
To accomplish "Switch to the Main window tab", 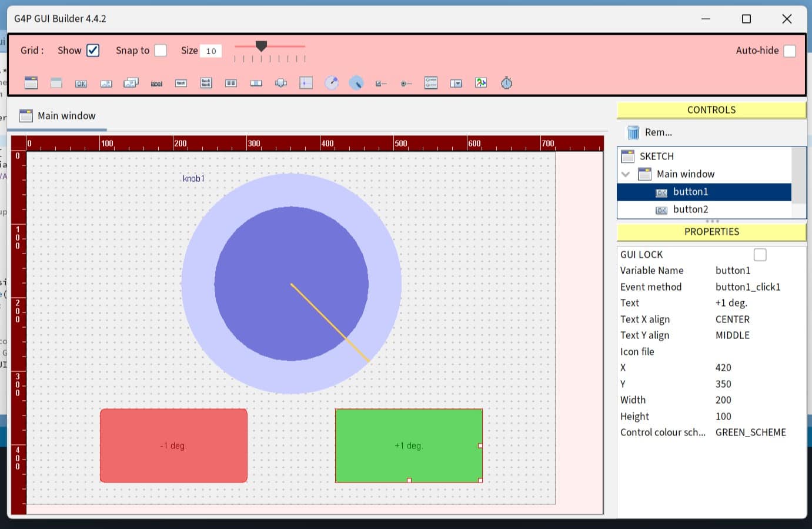I will (x=58, y=116).
